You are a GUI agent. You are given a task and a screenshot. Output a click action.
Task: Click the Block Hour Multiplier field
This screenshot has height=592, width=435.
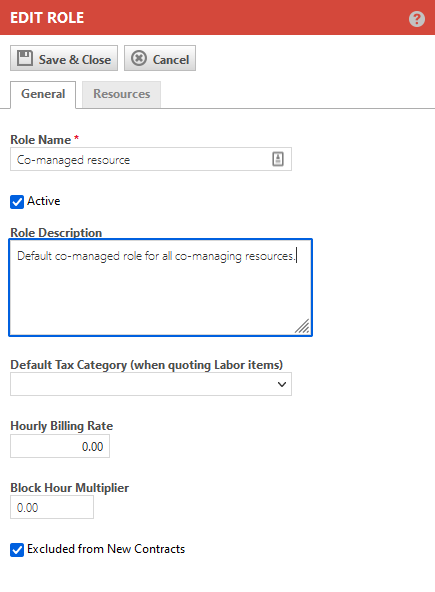click(x=52, y=507)
